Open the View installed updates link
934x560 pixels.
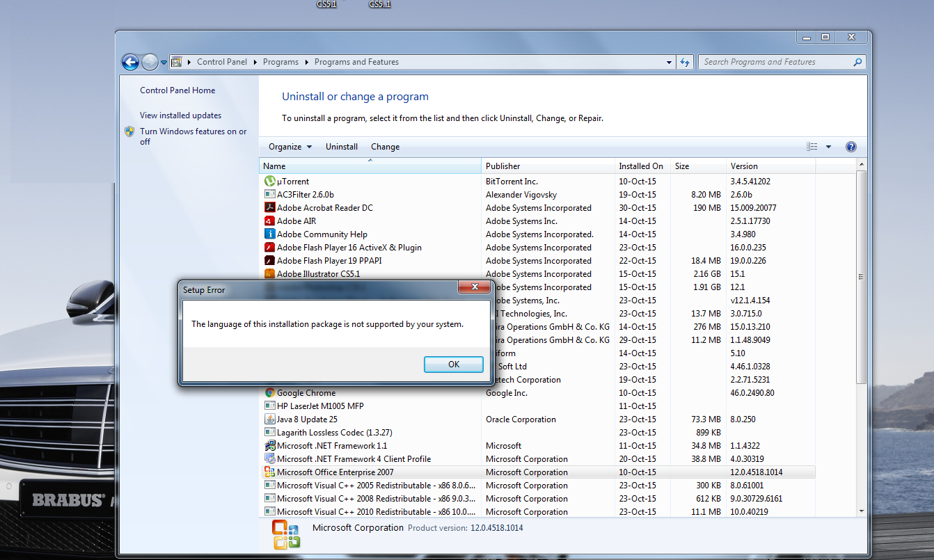[180, 115]
